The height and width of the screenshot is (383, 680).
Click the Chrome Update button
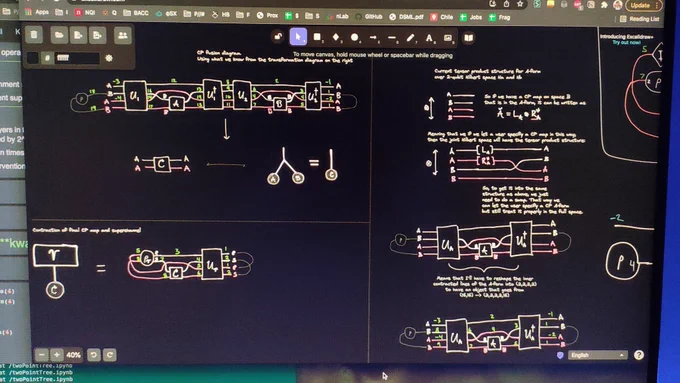[x=643, y=5]
